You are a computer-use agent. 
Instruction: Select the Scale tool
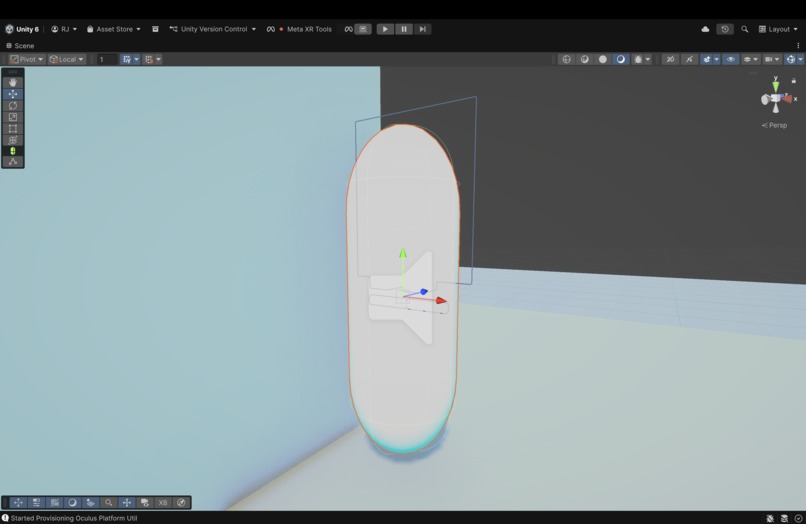[13, 117]
